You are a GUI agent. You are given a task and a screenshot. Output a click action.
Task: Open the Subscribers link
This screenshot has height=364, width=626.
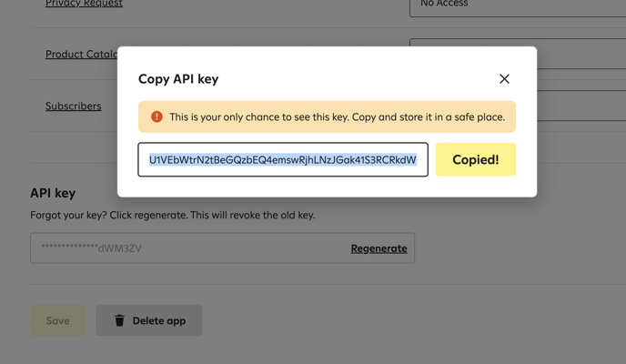tap(73, 106)
